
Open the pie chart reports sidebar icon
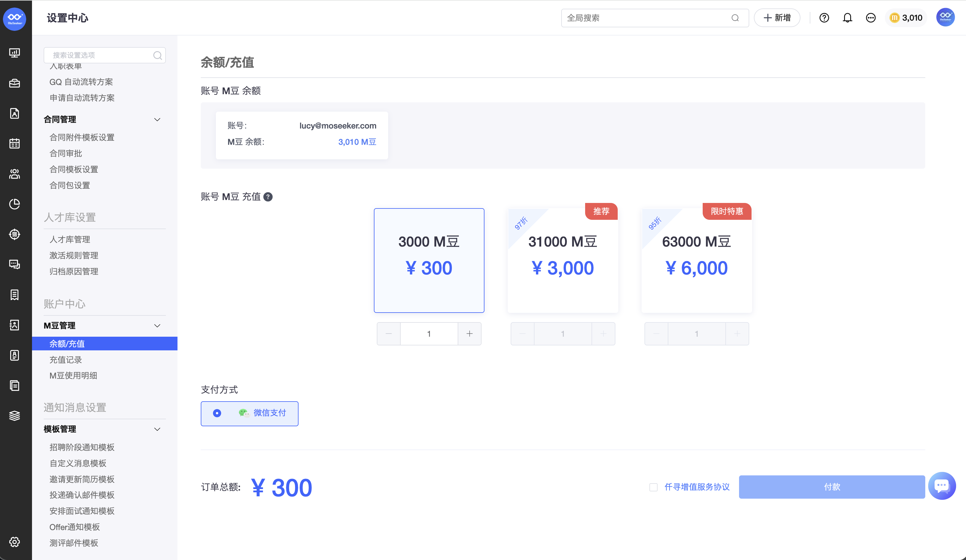click(15, 204)
